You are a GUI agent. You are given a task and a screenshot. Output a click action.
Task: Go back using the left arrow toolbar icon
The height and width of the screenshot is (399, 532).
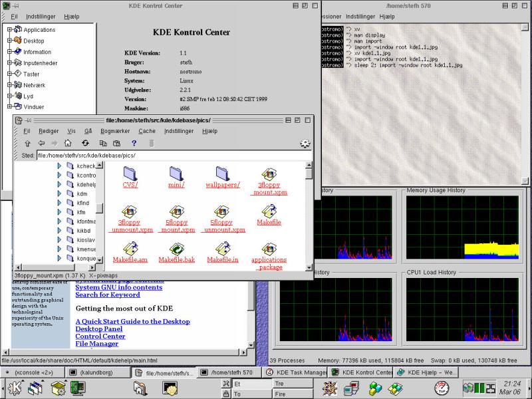click(42, 143)
